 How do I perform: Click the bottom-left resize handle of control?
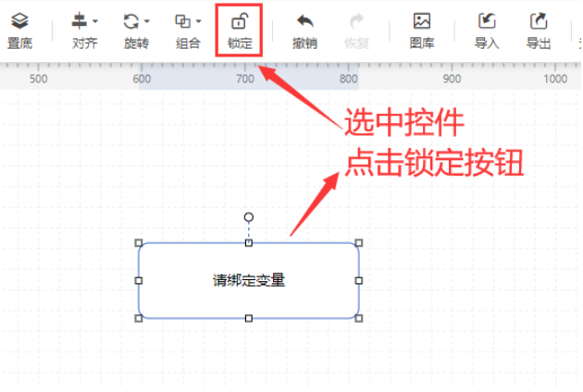[139, 318]
